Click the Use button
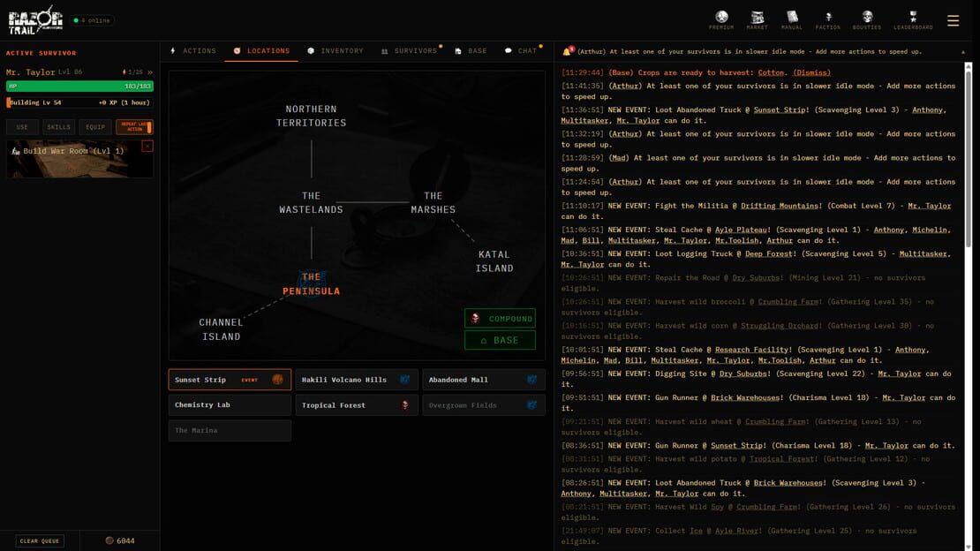This screenshot has width=980, height=551. (22, 127)
